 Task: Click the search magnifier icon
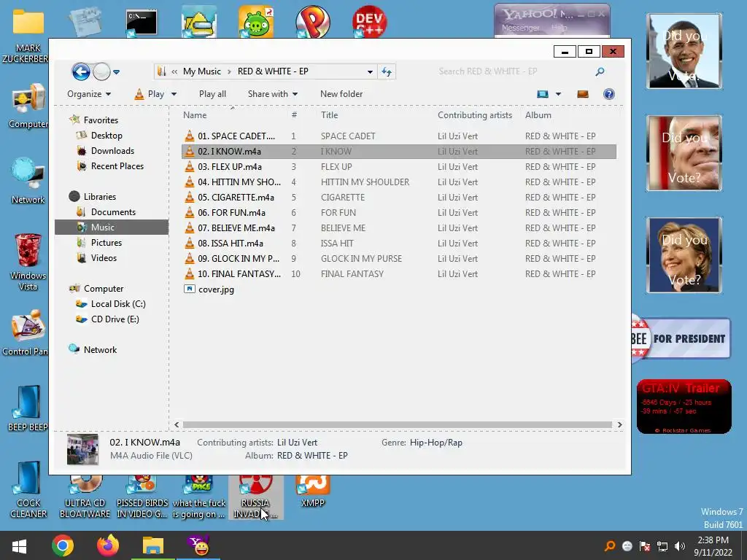tap(600, 71)
